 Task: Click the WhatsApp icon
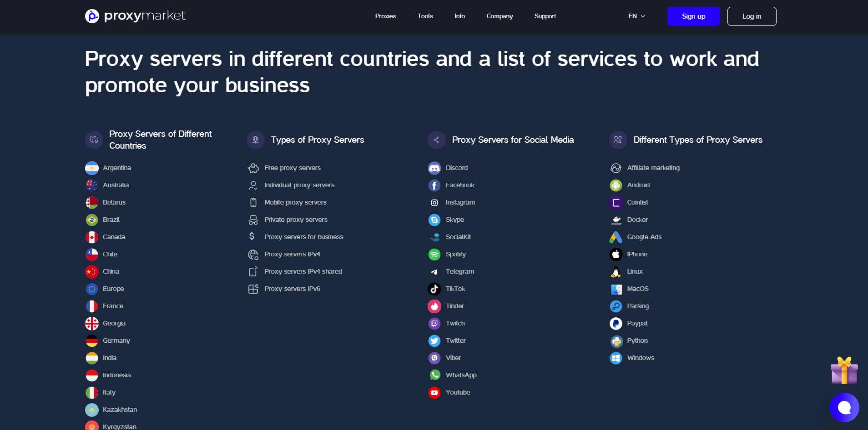pyautogui.click(x=435, y=375)
